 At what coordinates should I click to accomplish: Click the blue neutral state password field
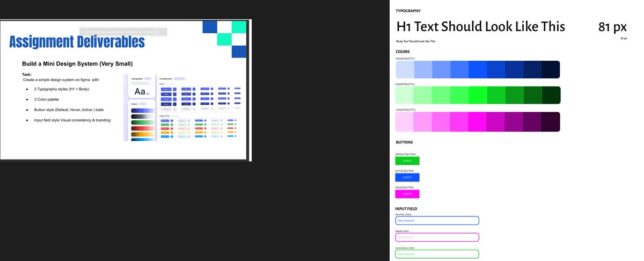437,221
